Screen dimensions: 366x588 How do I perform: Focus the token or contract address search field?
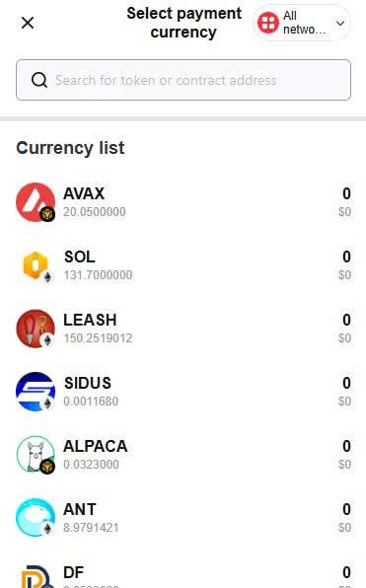pyautogui.click(x=183, y=80)
